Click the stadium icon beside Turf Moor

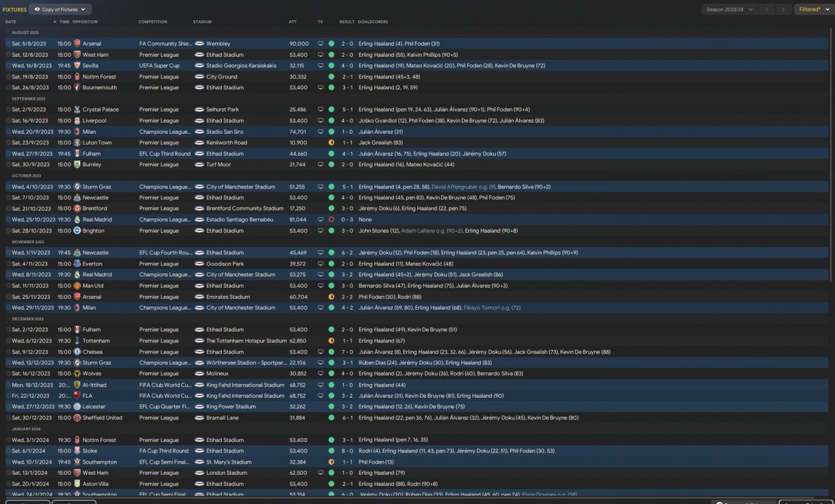[199, 165]
